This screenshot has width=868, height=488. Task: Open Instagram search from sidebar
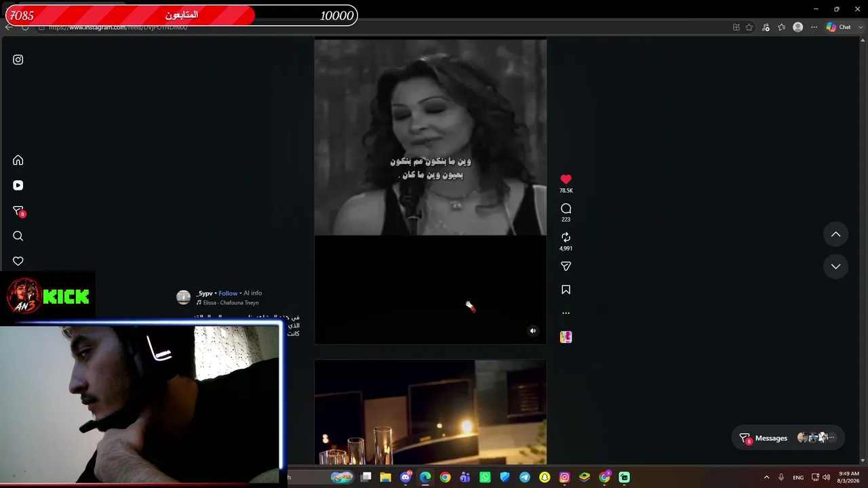[18, 236]
